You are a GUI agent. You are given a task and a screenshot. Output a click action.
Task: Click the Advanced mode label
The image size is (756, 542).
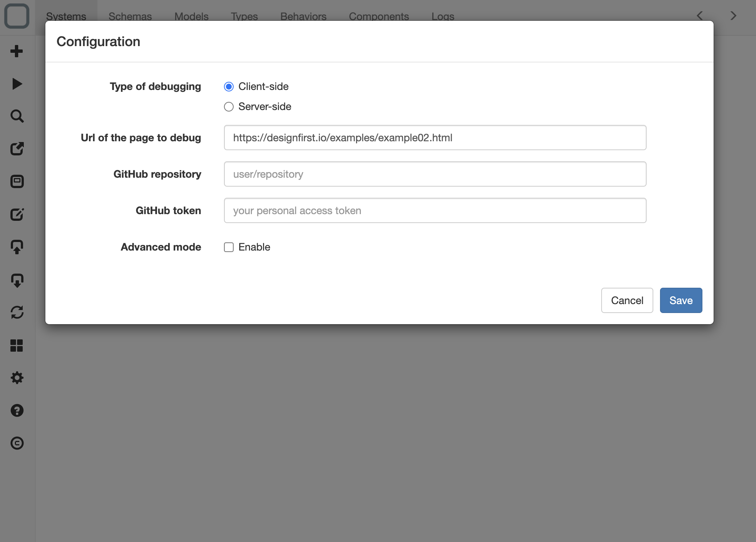coord(161,247)
